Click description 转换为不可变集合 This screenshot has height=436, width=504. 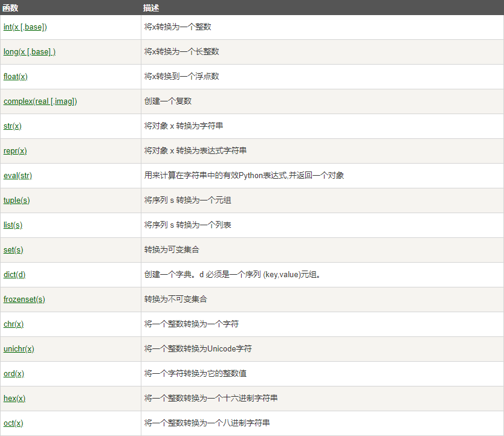pyautogui.click(x=175, y=299)
